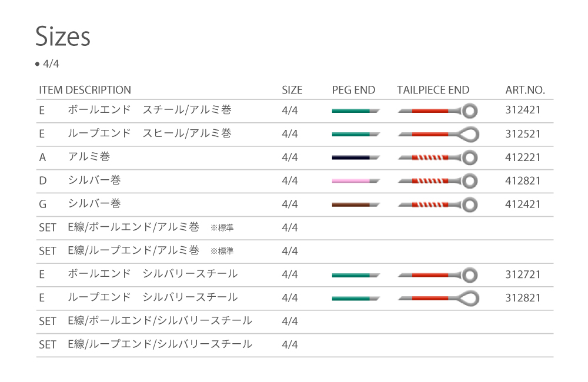Click the brown peg end icon of the G string
The height and width of the screenshot is (382, 588).
[x=355, y=205]
